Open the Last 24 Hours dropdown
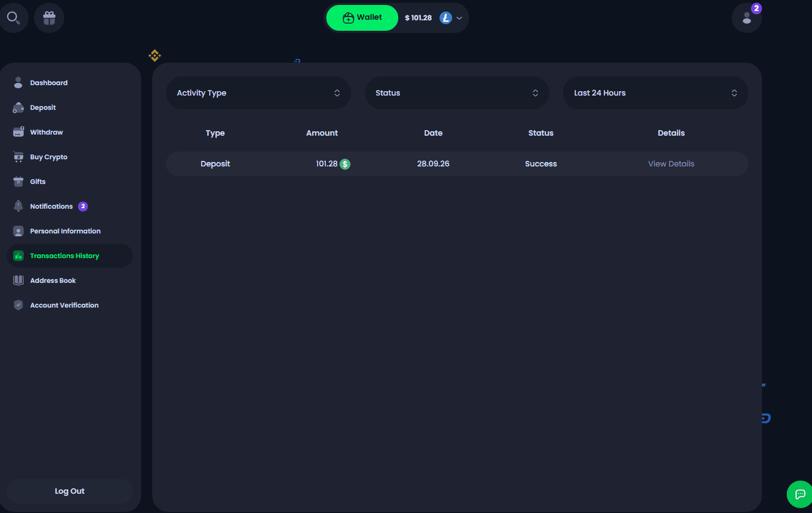812x513 pixels. point(655,93)
